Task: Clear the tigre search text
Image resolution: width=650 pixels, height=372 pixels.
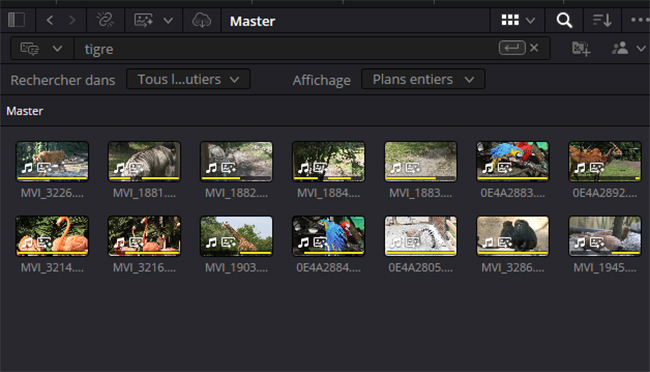Action: [x=534, y=48]
